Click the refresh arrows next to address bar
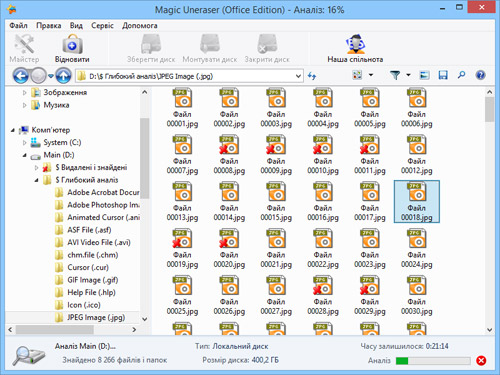Image resolution: width=500 pixels, height=375 pixels. point(312,76)
